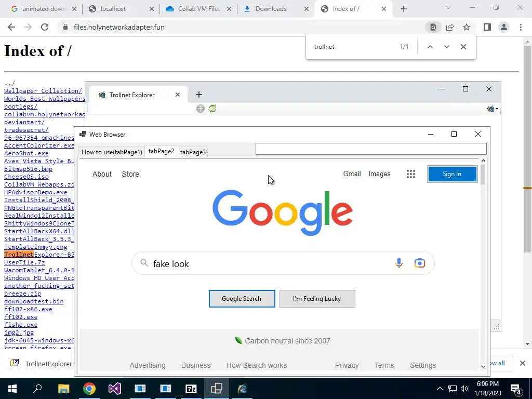532x399 pixels.
Task: Open the Windows Start menu
Action: point(12,389)
